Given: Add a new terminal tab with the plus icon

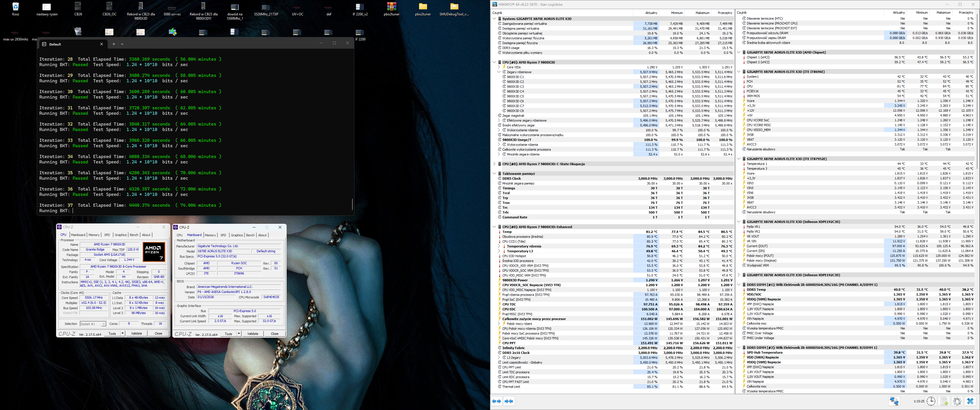Looking at the screenshot, I should (113, 44).
